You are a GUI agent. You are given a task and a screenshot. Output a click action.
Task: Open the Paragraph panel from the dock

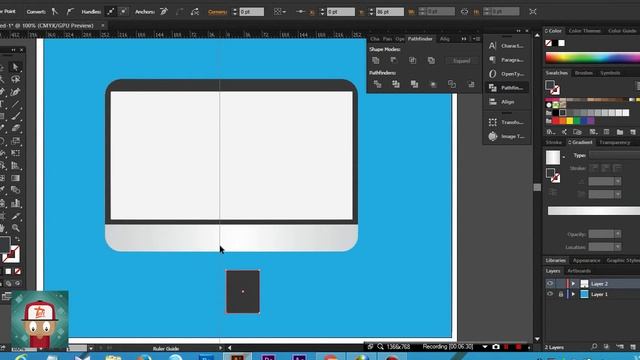506,60
